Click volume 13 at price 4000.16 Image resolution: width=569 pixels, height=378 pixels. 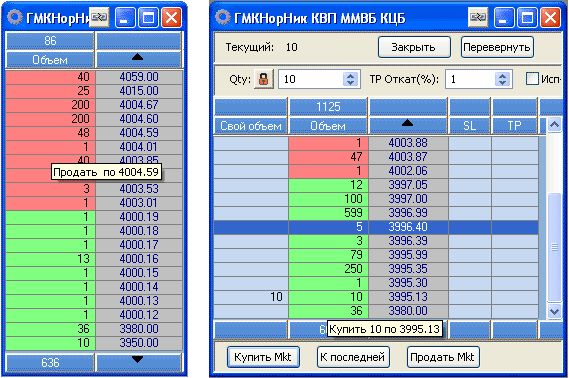point(50,259)
